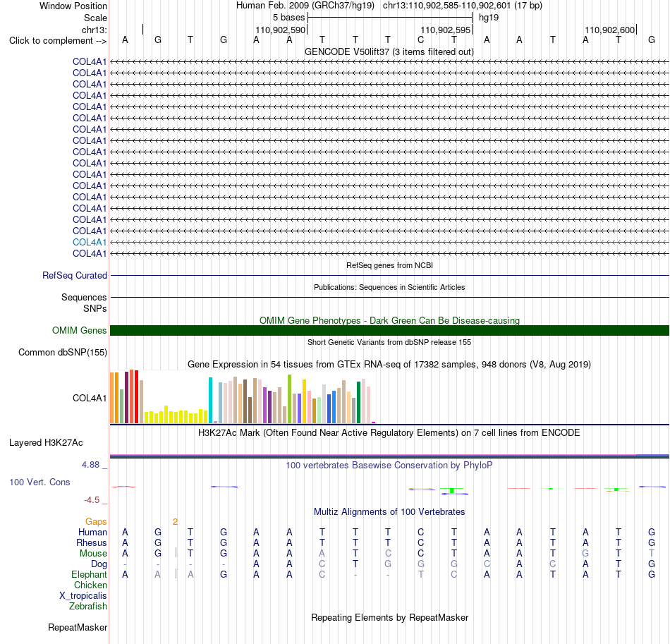Click the 'H3K27Ac Mark' ENCODE track title
This screenshot has width=670, height=644.
[x=389, y=433]
